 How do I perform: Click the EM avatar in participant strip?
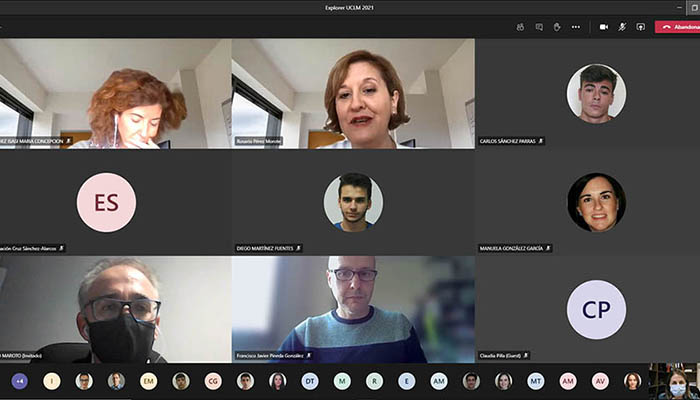pos(148,381)
